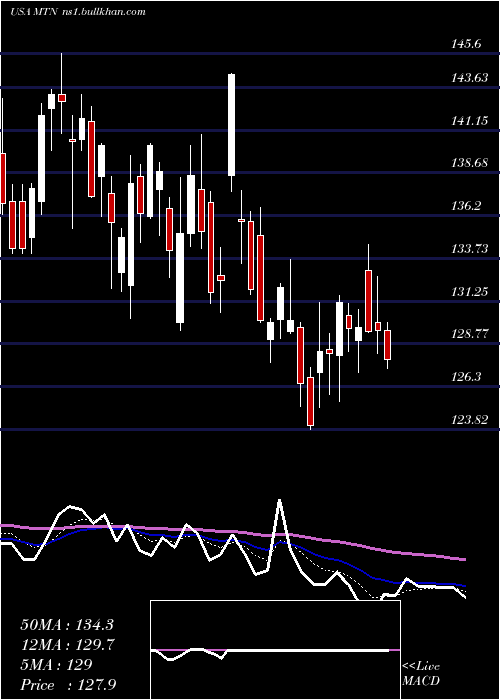The width and height of the screenshot is (500, 700).
Task: Click the Price : 127.9 readout
Action: 68,685
